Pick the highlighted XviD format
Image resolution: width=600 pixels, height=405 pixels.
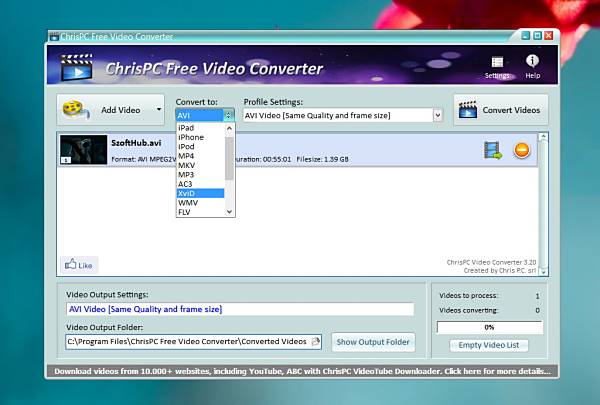(200, 193)
